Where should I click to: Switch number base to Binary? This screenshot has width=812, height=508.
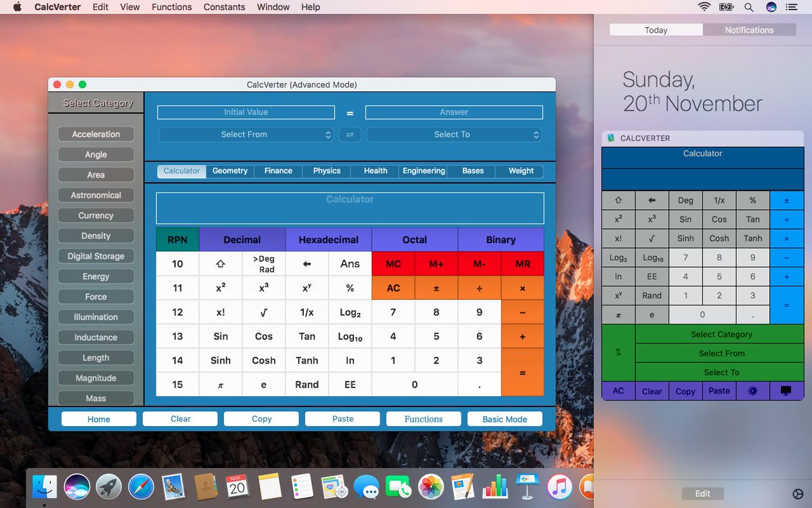pyautogui.click(x=501, y=240)
